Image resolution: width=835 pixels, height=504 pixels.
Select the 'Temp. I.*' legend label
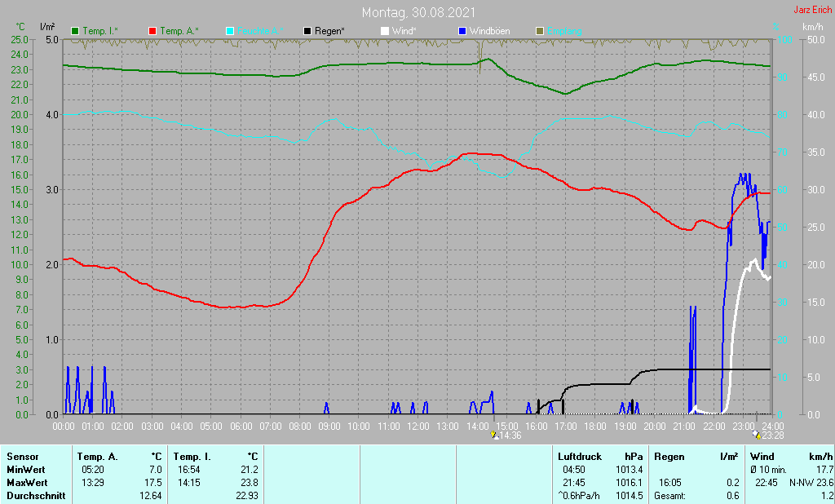tap(100, 32)
